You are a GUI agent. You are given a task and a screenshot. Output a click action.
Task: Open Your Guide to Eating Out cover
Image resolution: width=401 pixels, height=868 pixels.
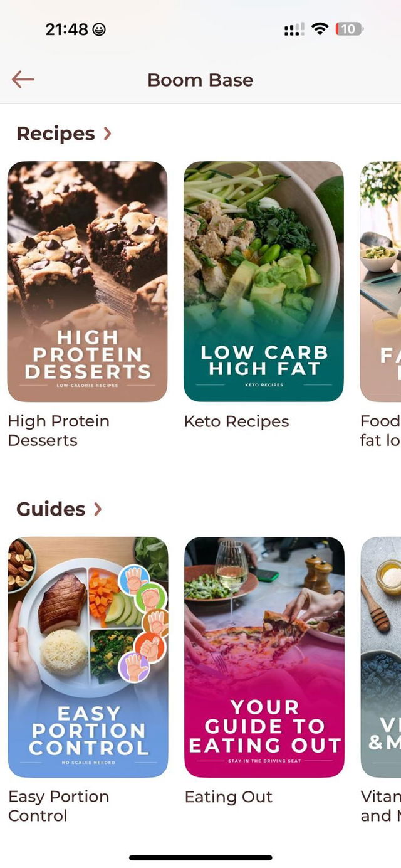click(264, 657)
